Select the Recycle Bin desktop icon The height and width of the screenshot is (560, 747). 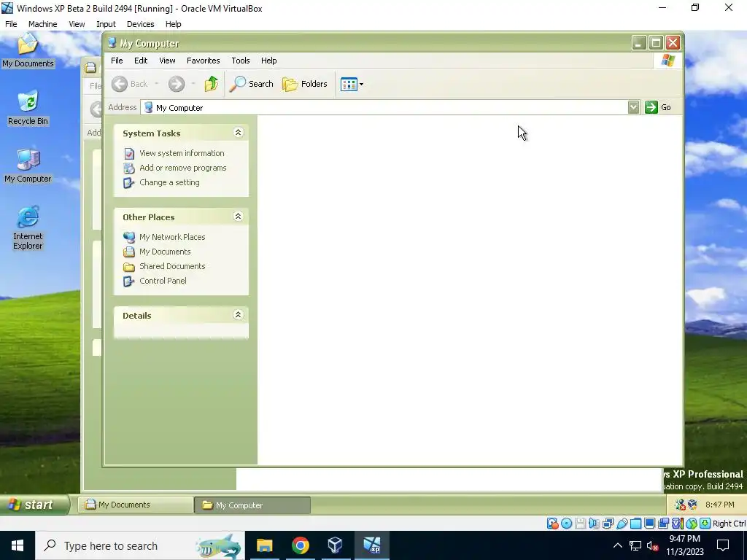pyautogui.click(x=28, y=108)
